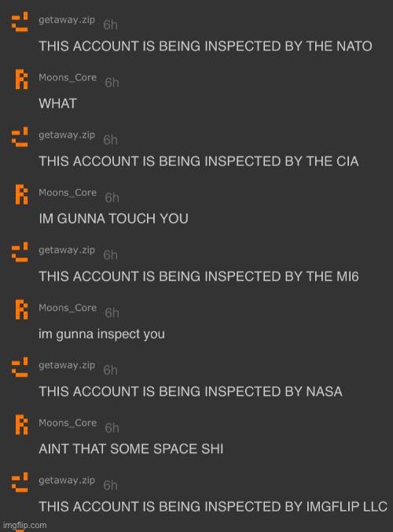
Task: Click 6h timestamp on the SPACE SHI comment
Action: 112,428
